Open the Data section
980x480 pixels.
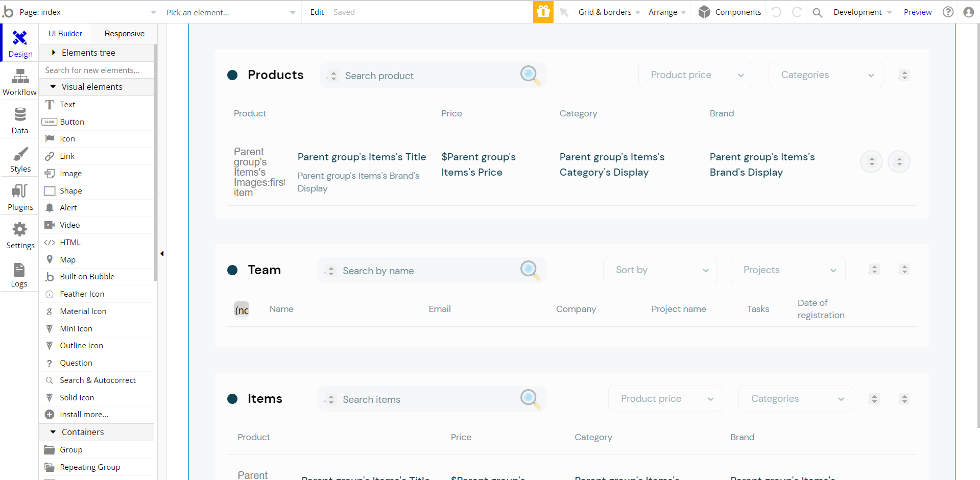[20, 120]
